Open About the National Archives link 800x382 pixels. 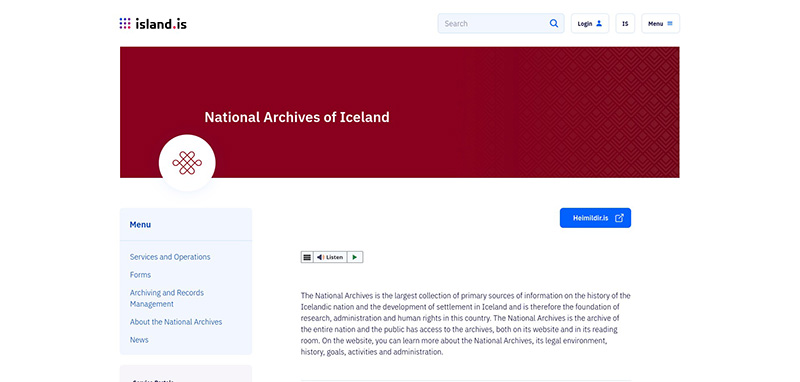[x=176, y=322]
